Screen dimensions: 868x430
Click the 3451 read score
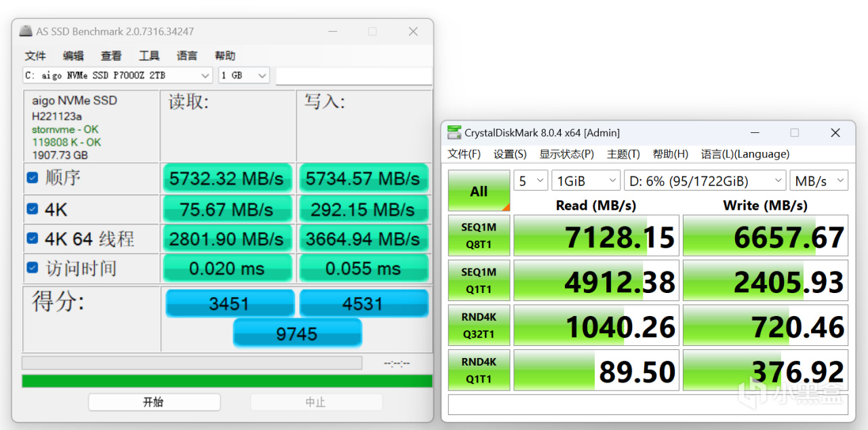230,303
